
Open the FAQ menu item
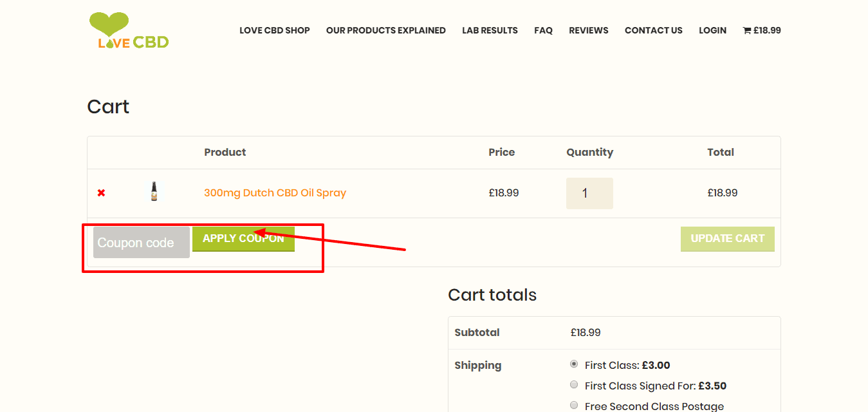(x=543, y=30)
